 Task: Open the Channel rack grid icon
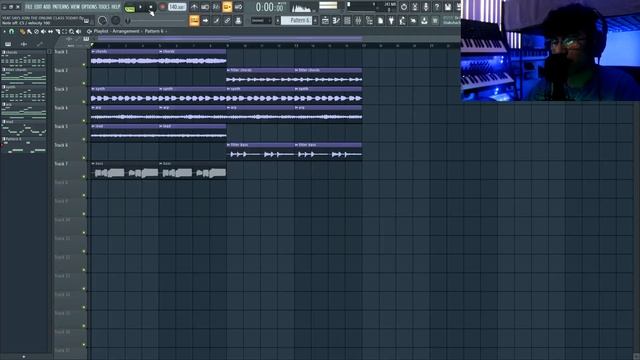click(347, 20)
